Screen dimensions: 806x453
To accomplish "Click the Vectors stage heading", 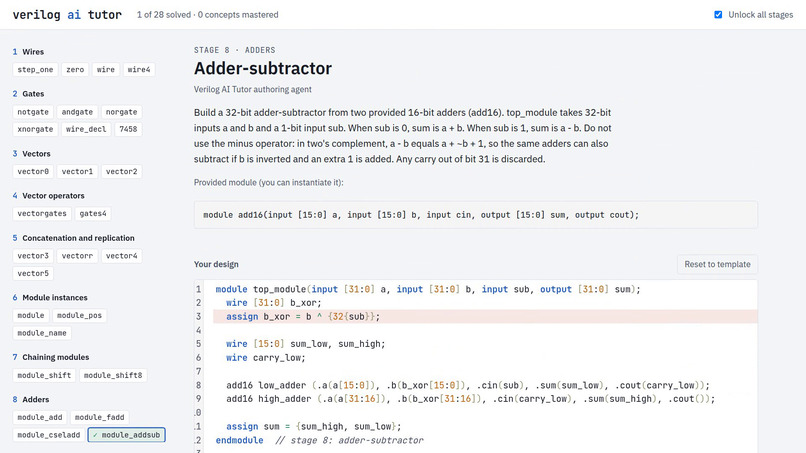I will click(x=36, y=154).
